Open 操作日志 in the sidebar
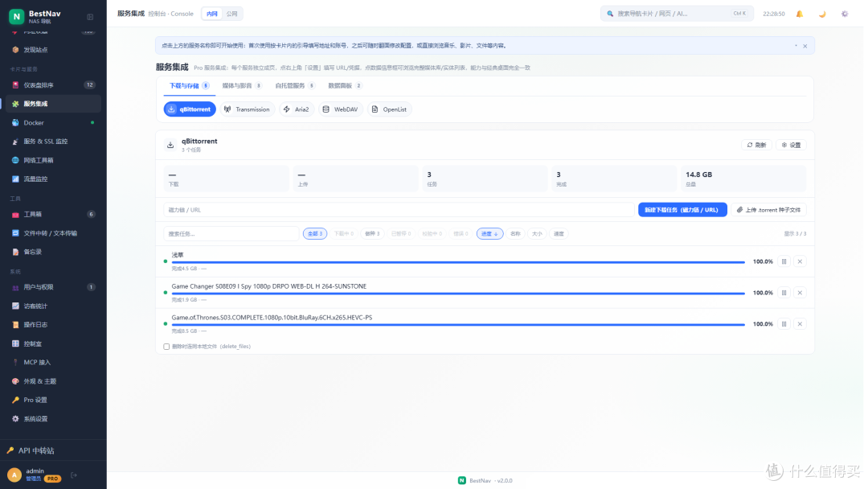The image size is (868, 489). pos(53,324)
